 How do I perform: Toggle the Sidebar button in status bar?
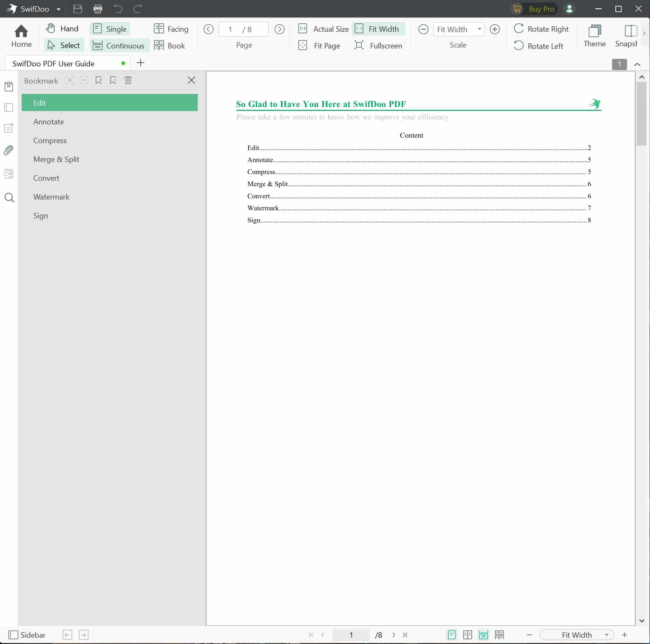pyautogui.click(x=27, y=635)
